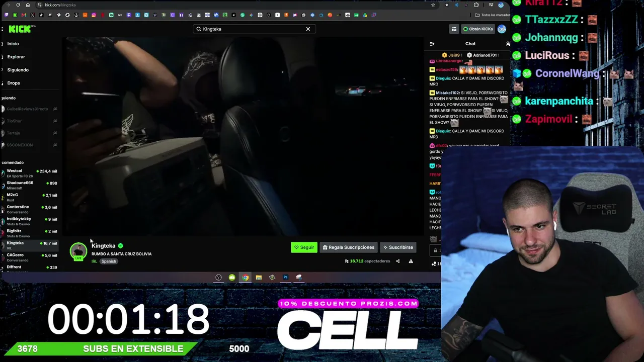
Task: Open the OBS icon in taskbar
Action: [218, 278]
